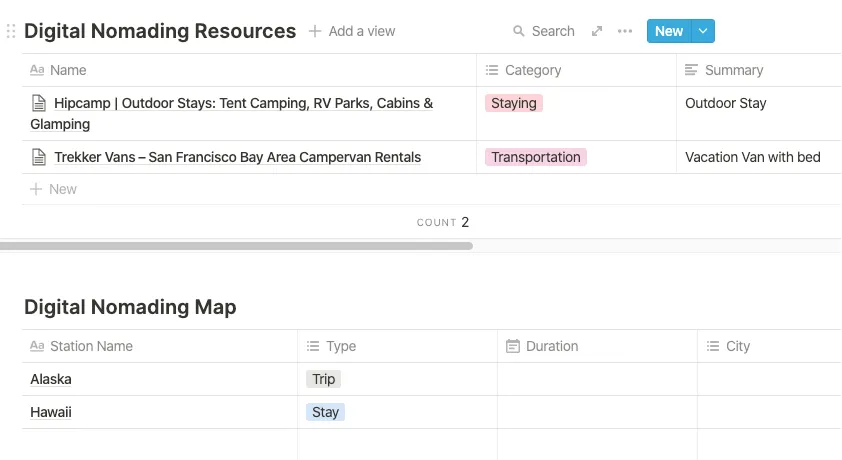Click the drag handle beside Digital Nomading Resources

point(11,31)
